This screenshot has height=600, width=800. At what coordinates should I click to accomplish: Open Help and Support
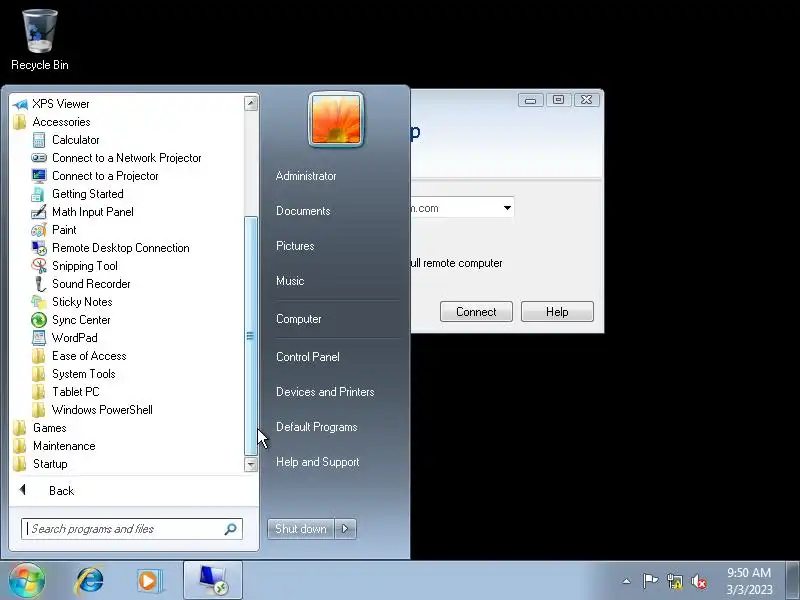(x=318, y=462)
